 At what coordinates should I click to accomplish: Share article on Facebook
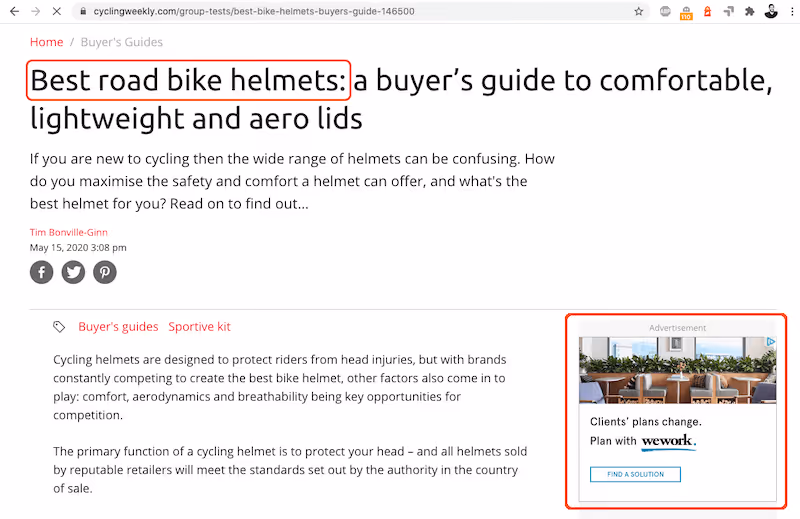[x=41, y=272]
